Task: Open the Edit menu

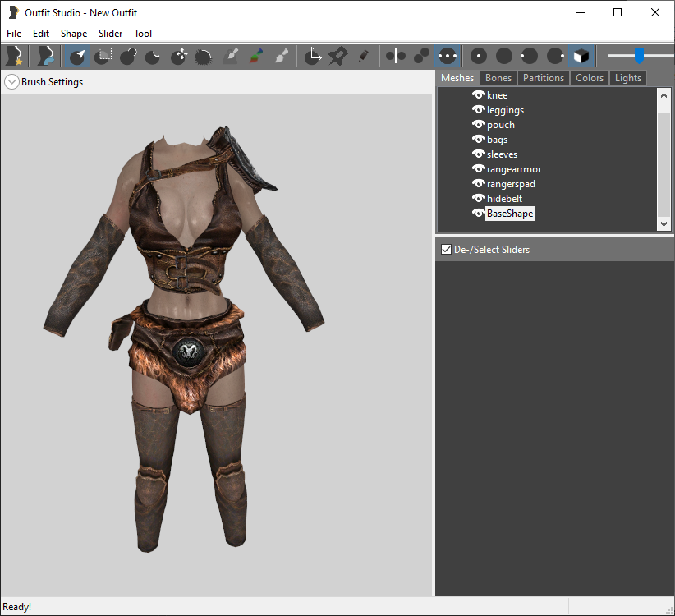Action: point(41,34)
